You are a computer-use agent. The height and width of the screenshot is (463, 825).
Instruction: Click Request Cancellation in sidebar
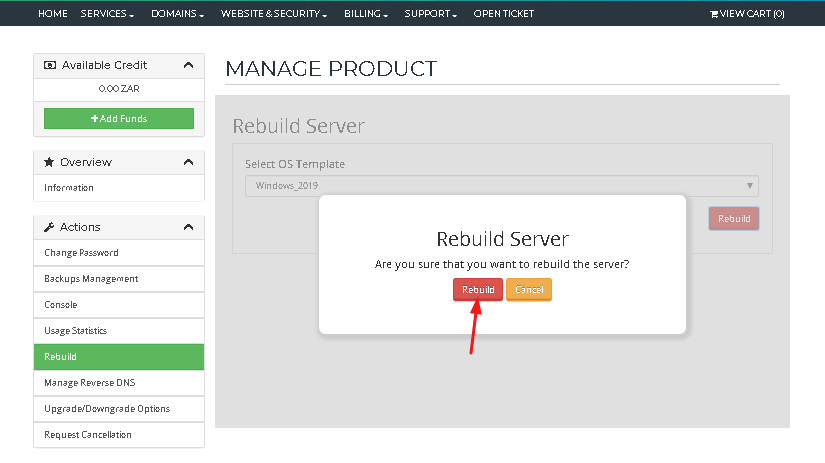pos(119,435)
